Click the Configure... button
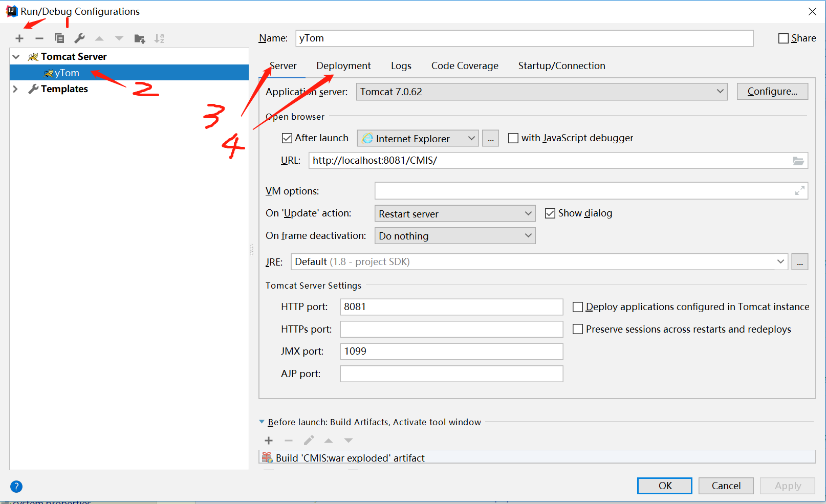Viewport: 826px width, 504px height. tap(772, 92)
